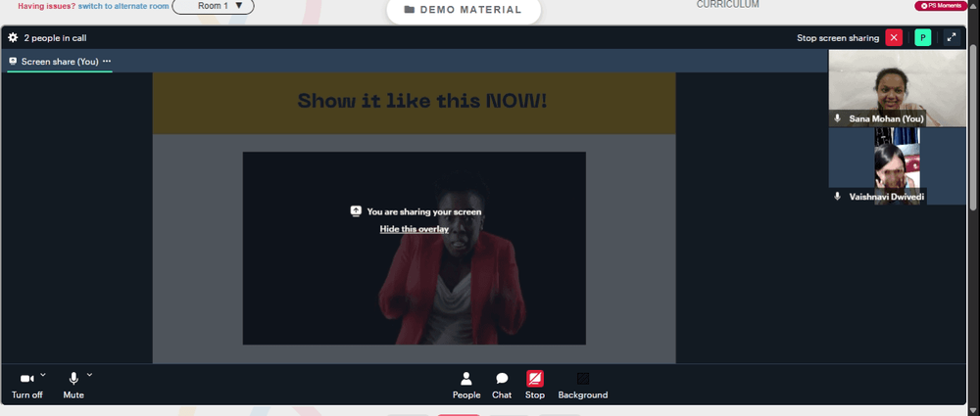Image resolution: width=980 pixels, height=416 pixels.
Task: Select Vaishnavi Dwivedi's video tile
Action: 897,166
